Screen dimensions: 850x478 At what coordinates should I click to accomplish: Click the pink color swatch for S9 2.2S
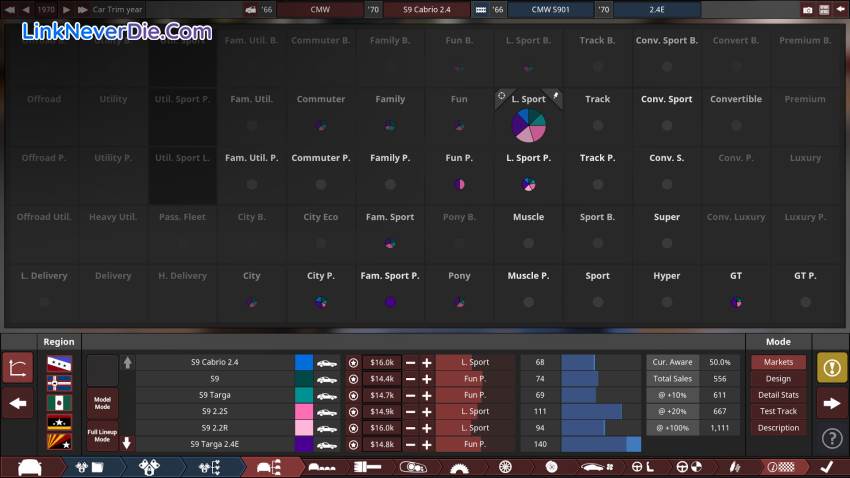coord(304,411)
